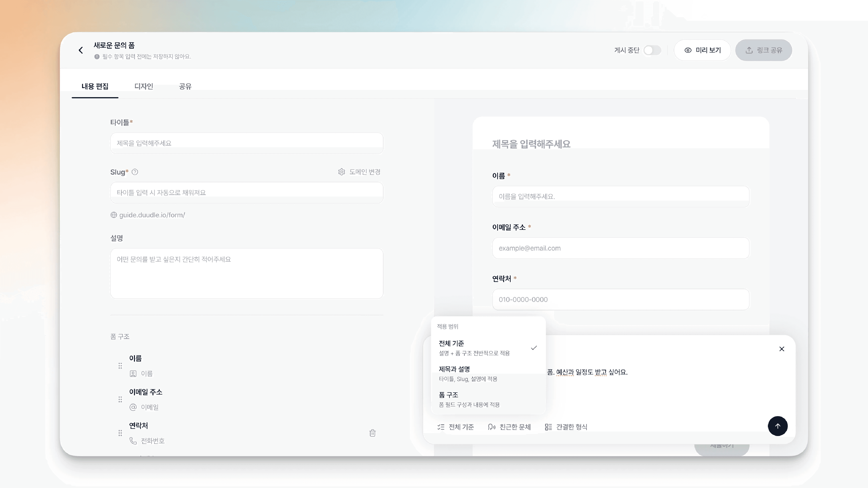
Task: Select the 연락처 form structure row
Action: 247,433
